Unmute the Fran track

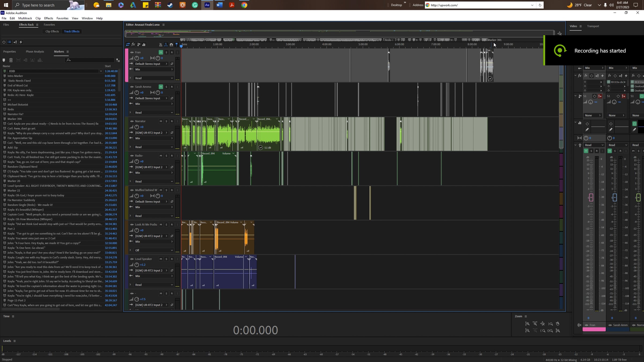(x=161, y=52)
